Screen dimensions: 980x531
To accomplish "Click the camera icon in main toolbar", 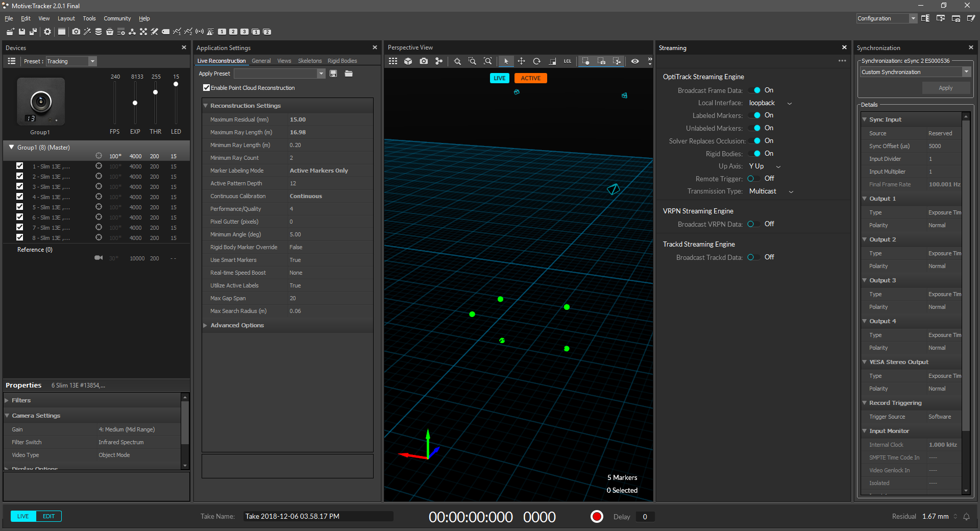I will (x=76, y=32).
